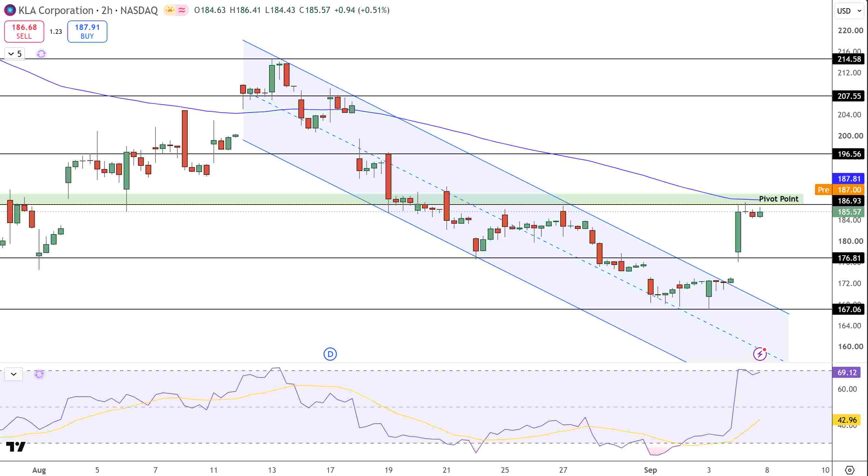This screenshot has width=868, height=476.
Task: Click the TradingView logo
Action: click(16, 446)
